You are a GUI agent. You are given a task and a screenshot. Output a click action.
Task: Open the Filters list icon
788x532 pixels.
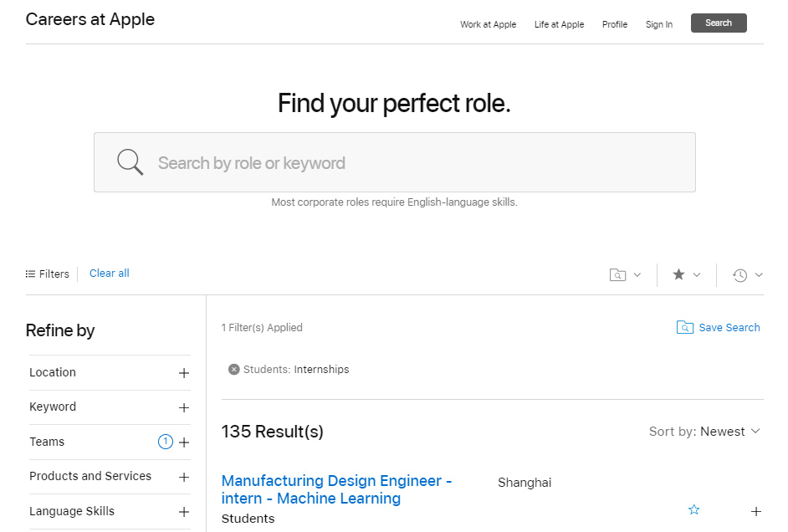31,274
